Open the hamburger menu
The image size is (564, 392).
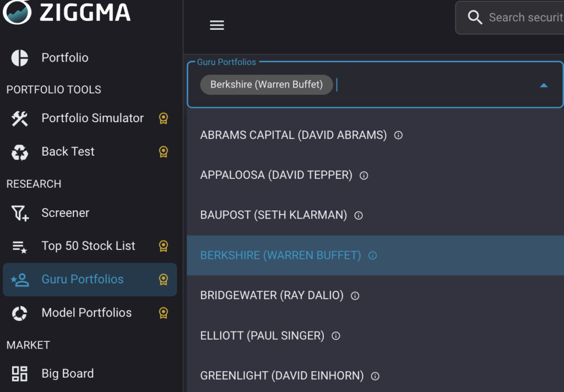(217, 25)
